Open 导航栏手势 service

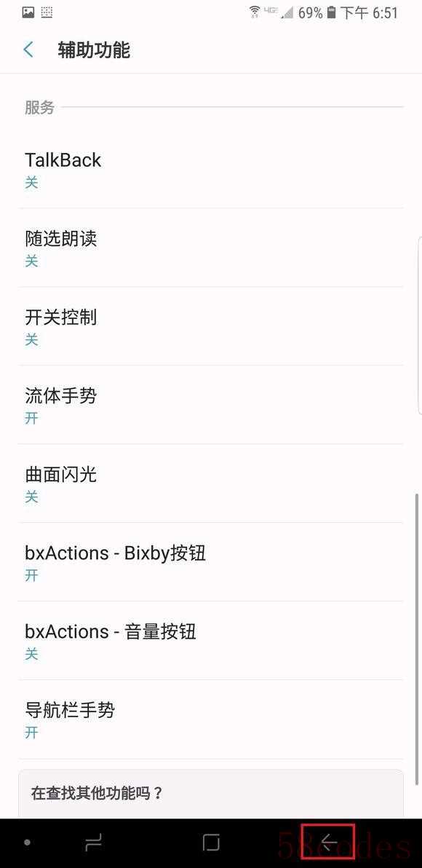[211, 719]
